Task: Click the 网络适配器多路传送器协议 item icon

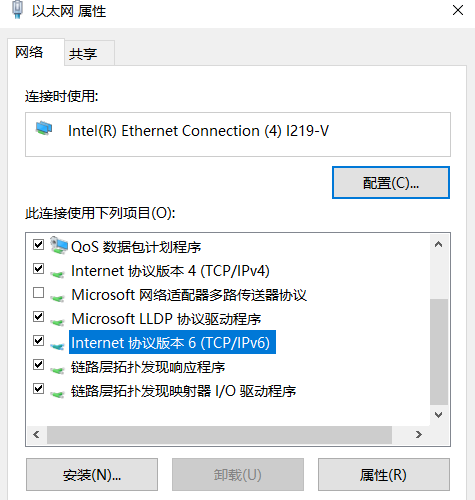Action: click(x=57, y=298)
